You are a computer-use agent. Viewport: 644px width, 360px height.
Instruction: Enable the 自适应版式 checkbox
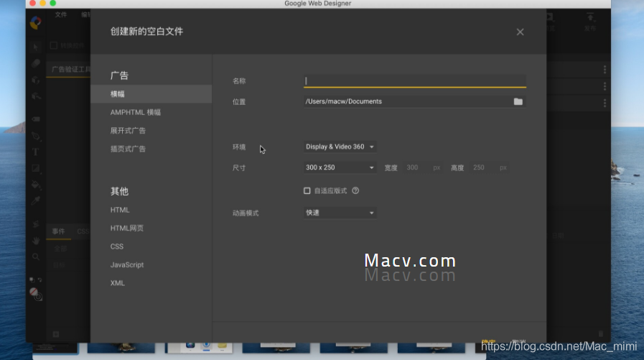click(307, 190)
